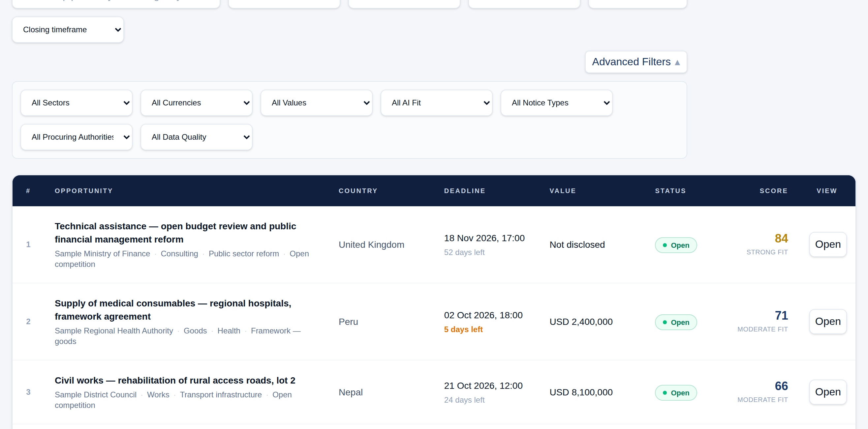Click the Open status badge in United Kingdom row
The height and width of the screenshot is (429, 868).
click(x=676, y=245)
